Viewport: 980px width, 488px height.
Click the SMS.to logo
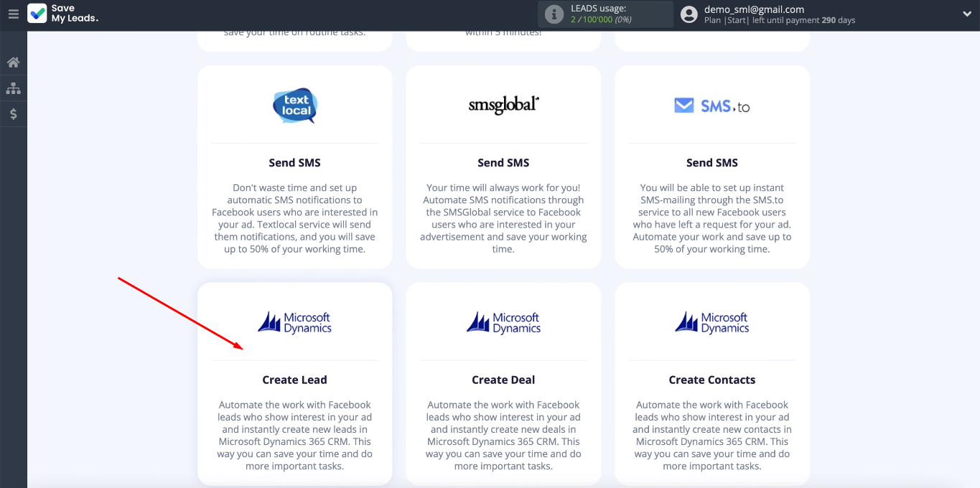click(x=712, y=106)
